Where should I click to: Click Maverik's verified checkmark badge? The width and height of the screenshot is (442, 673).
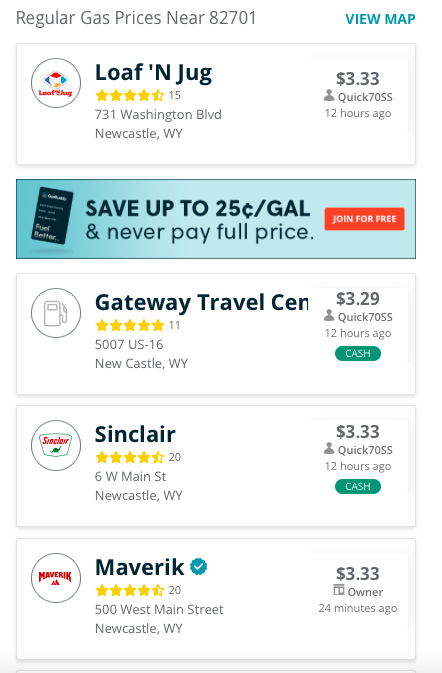point(199,567)
